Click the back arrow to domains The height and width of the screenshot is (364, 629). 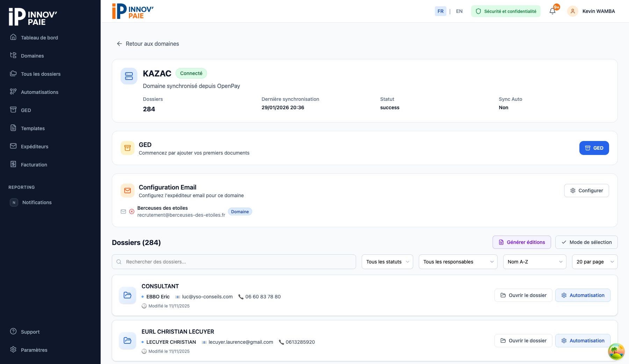pos(120,44)
